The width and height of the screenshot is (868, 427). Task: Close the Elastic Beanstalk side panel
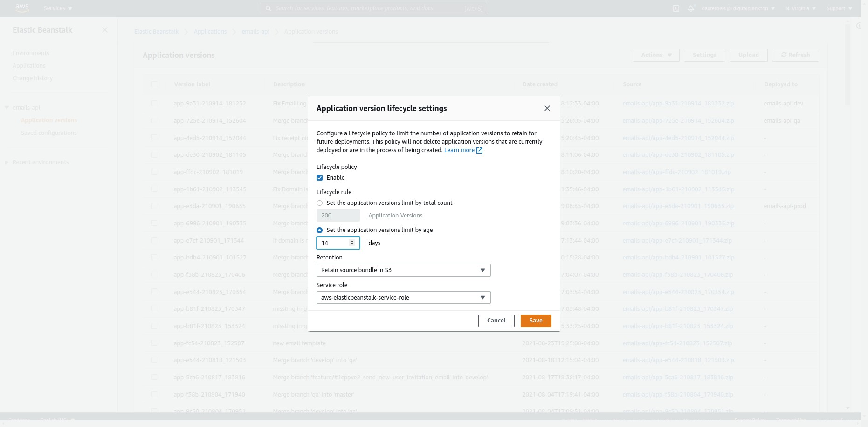[105, 30]
